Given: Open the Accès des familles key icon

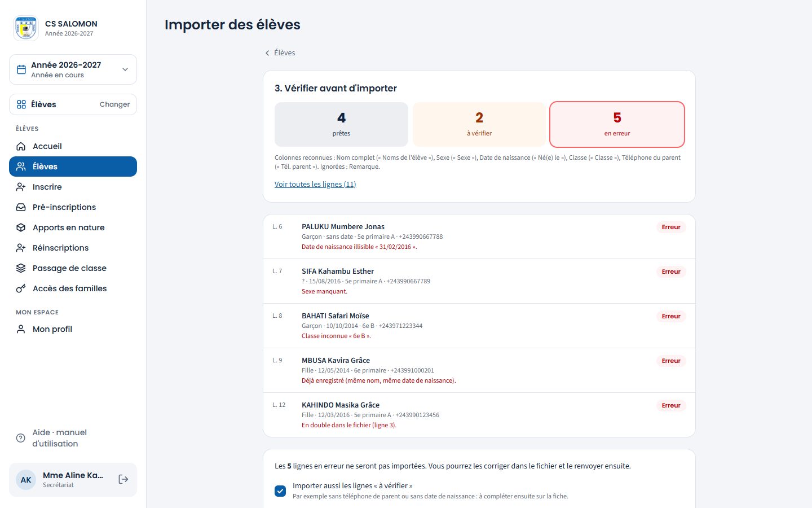Looking at the screenshot, I should coord(21,288).
